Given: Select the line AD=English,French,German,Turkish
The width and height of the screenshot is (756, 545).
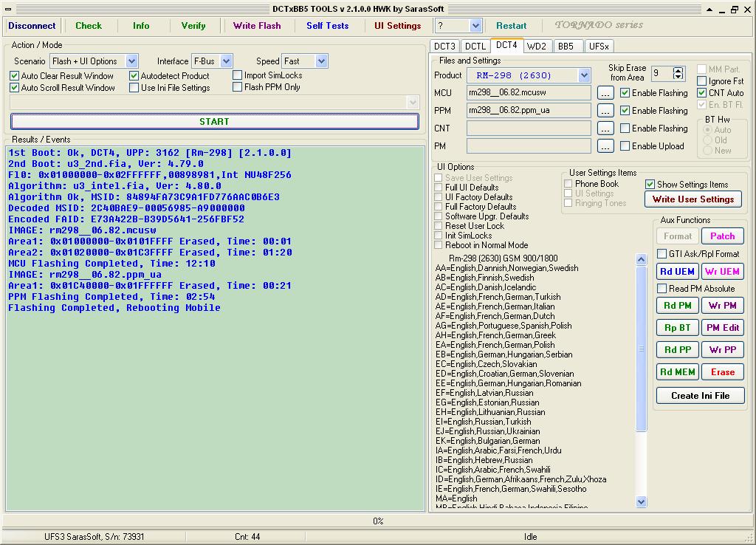Looking at the screenshot, I should tap(498, 297).
